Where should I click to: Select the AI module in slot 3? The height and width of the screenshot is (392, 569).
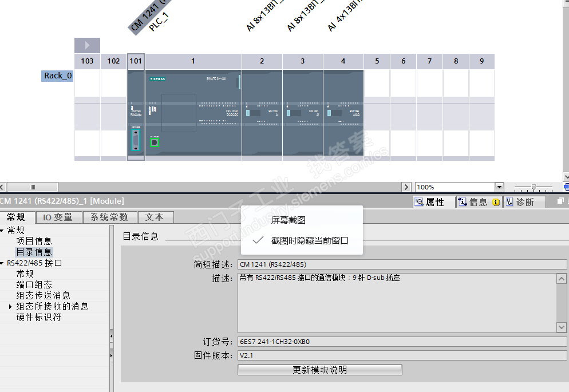click(303, 112)
